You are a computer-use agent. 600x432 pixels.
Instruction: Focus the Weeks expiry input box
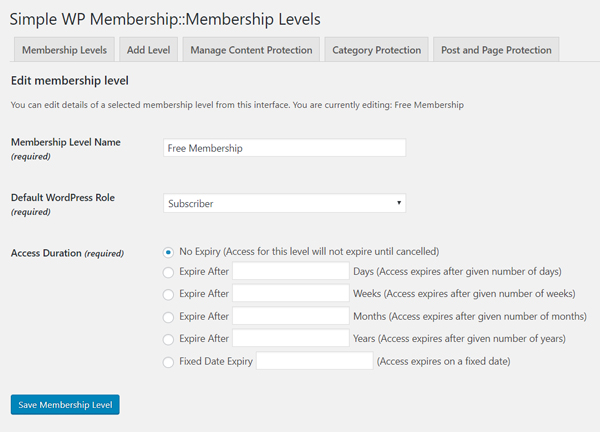coord(291,293)
